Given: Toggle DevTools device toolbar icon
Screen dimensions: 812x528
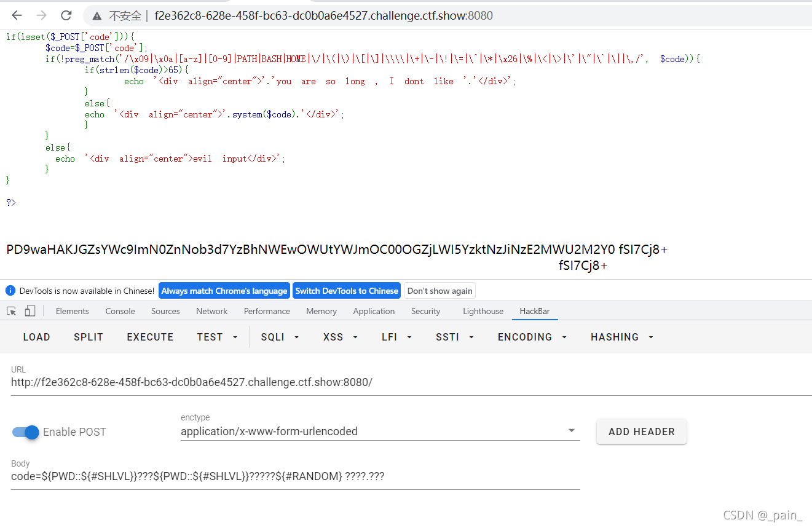Looking at the screenshot, I should (x=30, y=311).
